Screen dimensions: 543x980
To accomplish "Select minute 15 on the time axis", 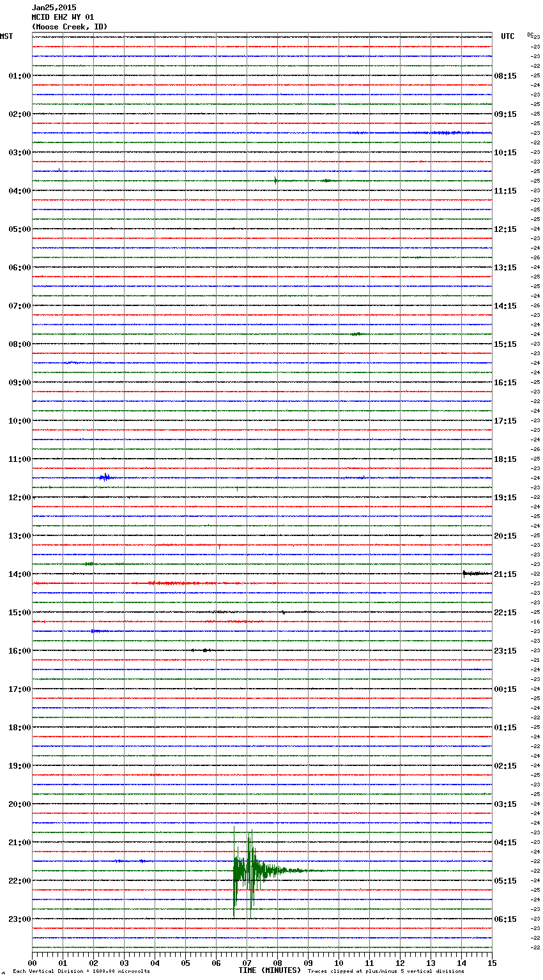I will point(492,963).
